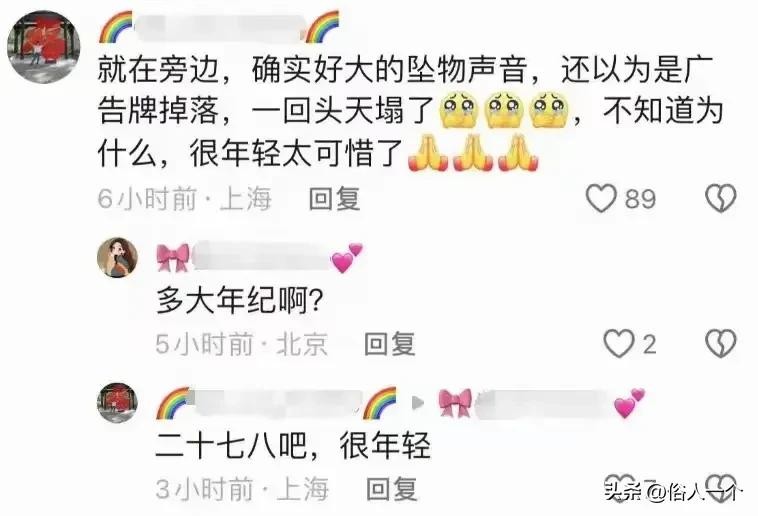Open the top commenter's red avatar
Viewport: 758px width, 516px height.
pyautogui.click(x=44, y=46)
